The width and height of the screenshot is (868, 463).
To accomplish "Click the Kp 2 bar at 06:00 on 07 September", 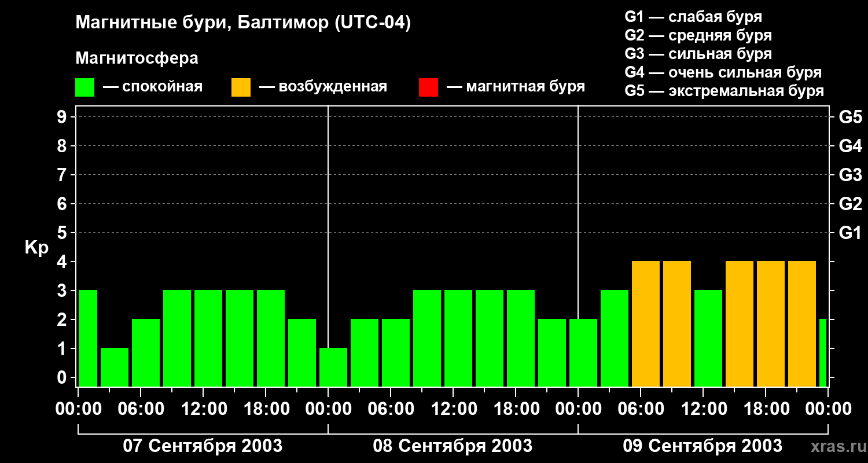I will (146, 352).
